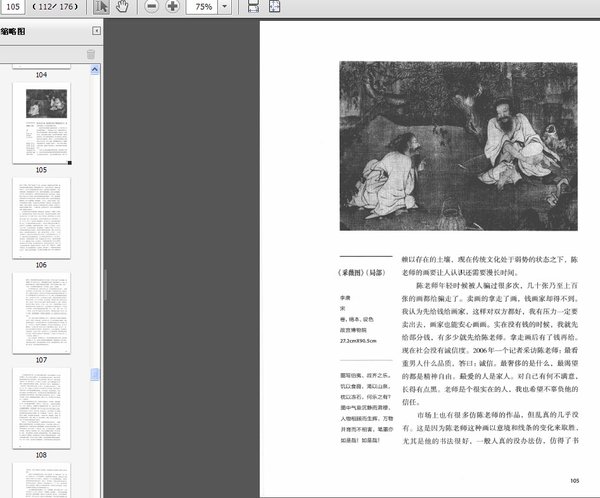Select the page 108 thumbnail

coord(41,407)
